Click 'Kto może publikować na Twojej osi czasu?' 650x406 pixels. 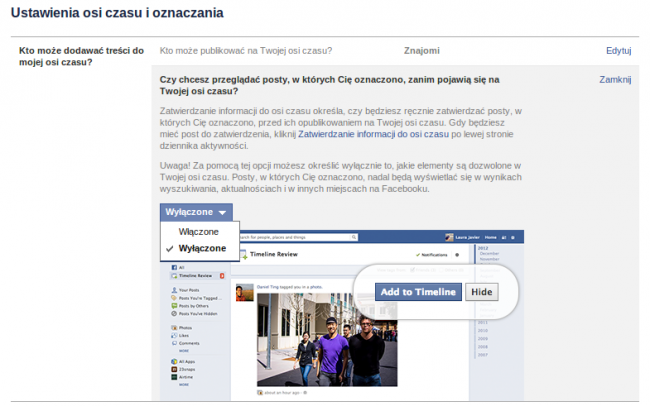pyautogui.click(x=246, y=51)
